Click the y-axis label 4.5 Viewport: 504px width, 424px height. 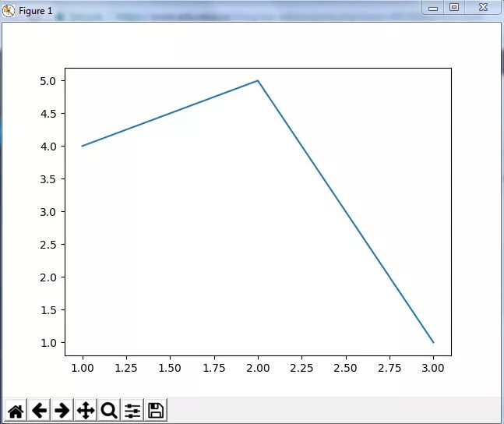[48, 114]
